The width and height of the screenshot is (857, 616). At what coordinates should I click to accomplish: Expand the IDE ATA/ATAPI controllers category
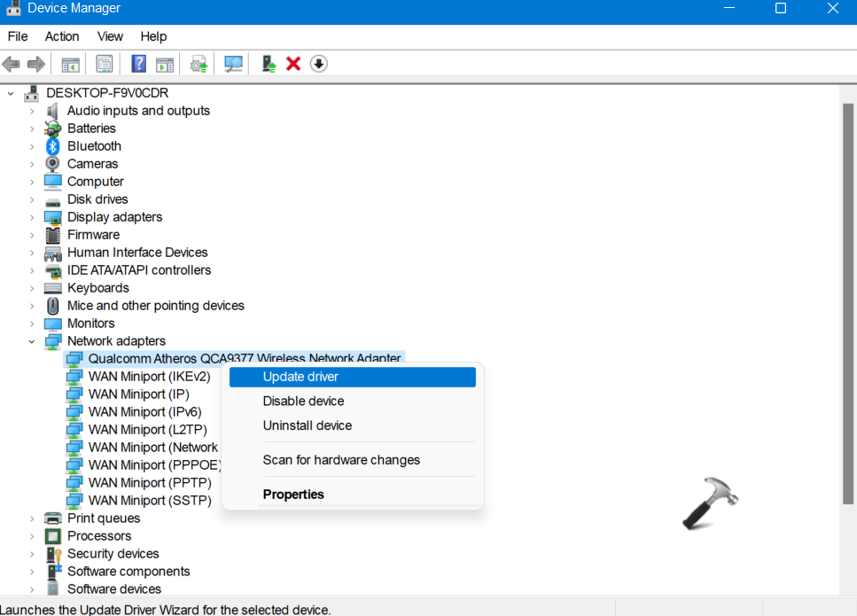point(32,270)
